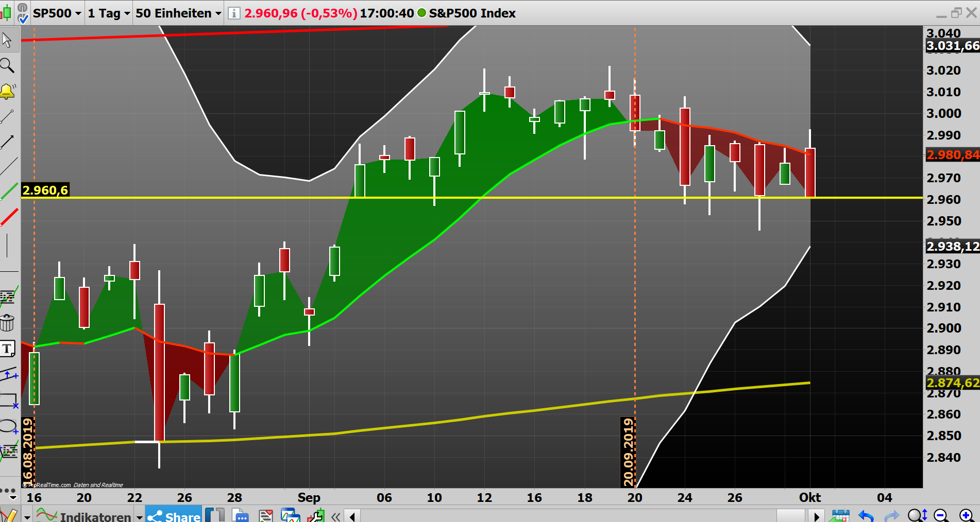Select the vertical line tool
Viewport: 980px width, 522px height.
[7, 245]
